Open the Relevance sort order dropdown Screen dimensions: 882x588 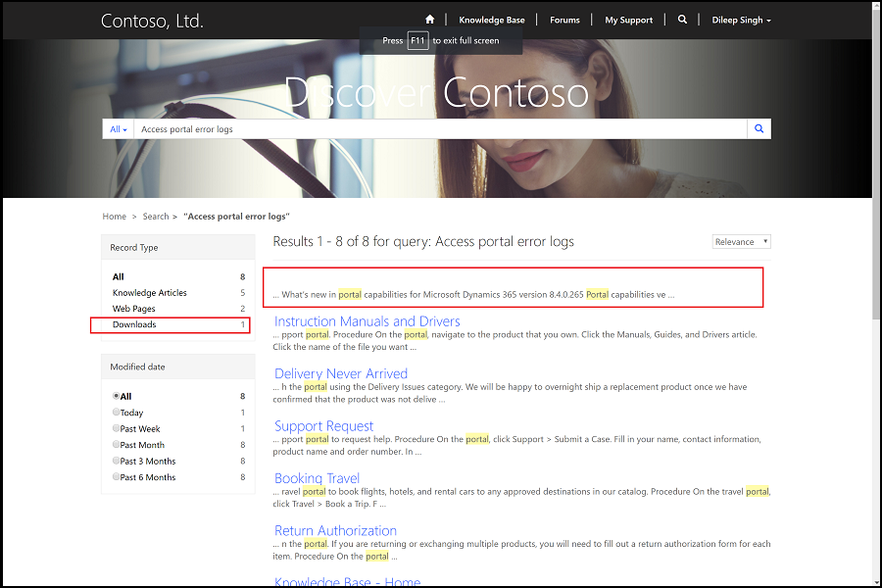(x=741, y=241)
